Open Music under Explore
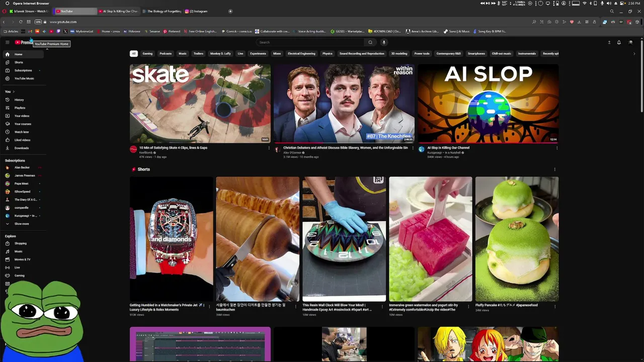Image resolution: width=644 pixels, height=362 pixels. coord(23,251)
